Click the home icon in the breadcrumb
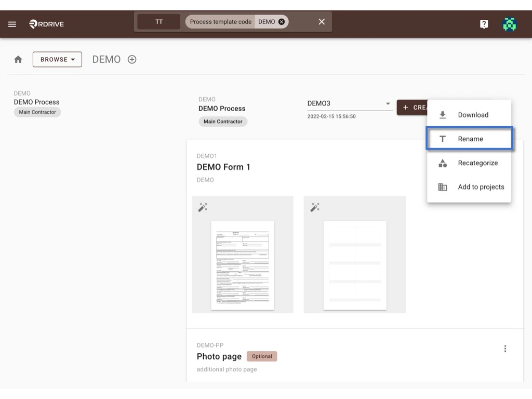Image resolution: width=532 pixels, height=399 pixels. coord(18,59)
